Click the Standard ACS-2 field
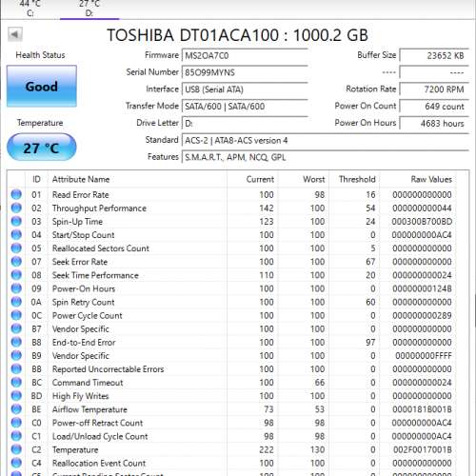The image size is (476, 476). click(326, 140)
